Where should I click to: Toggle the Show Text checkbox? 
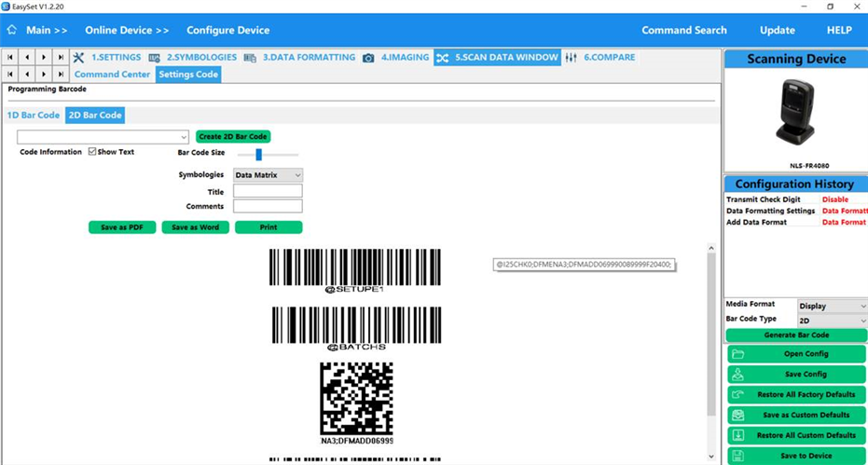[x=92, y=152]
